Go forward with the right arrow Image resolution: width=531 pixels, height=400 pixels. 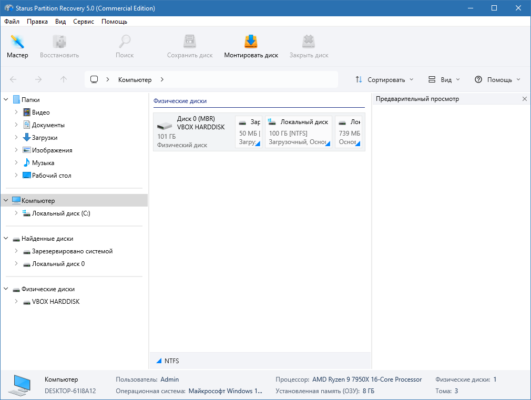click(38, 80)
